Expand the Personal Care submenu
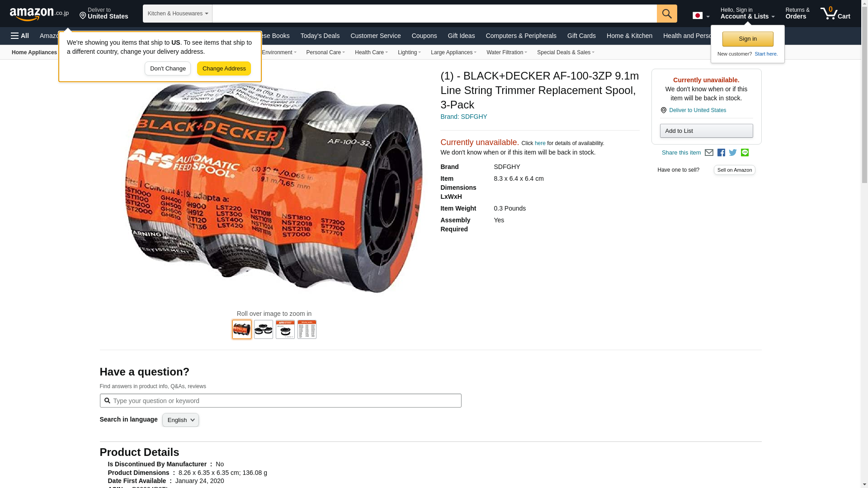This screenshot has width=868, height=488. (325, 52)
